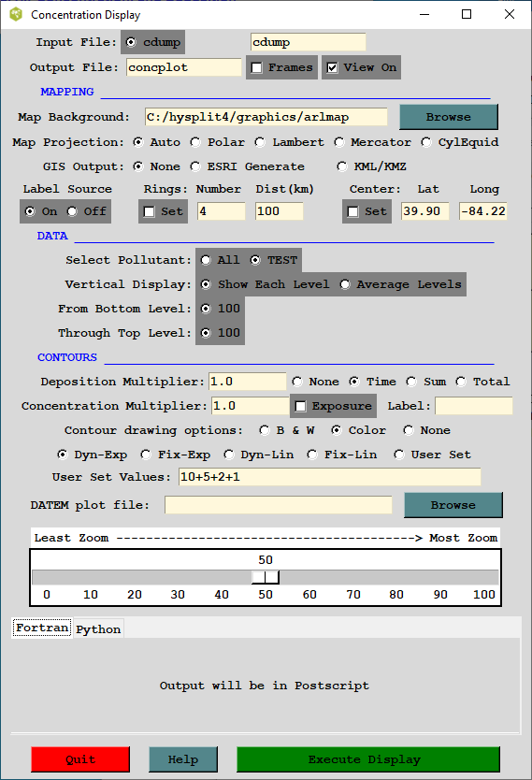Screen dimensions: 532x780
Task: Check the Rings Set checkbox
Action: tap(149, 212)
